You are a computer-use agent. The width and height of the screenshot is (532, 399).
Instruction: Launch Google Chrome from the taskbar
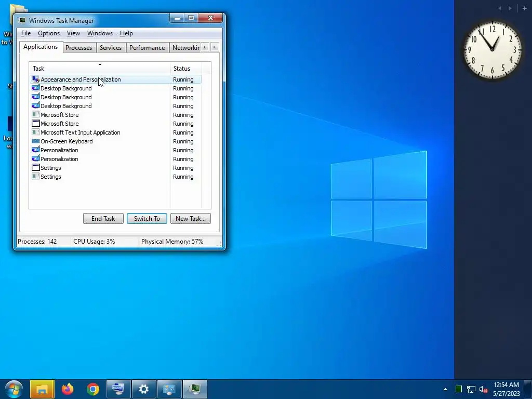(93, 389)
